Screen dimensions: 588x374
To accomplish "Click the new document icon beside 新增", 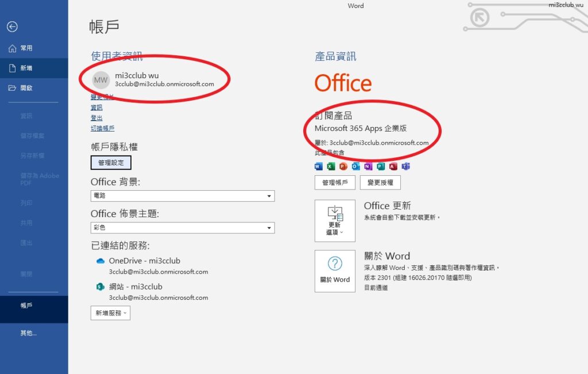I will 13,68.
